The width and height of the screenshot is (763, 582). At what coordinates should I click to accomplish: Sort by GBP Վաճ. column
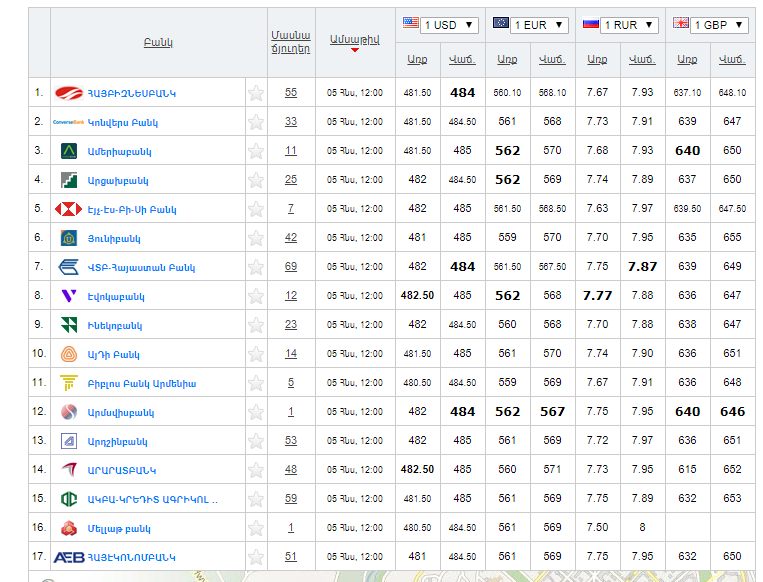[732, 59]
